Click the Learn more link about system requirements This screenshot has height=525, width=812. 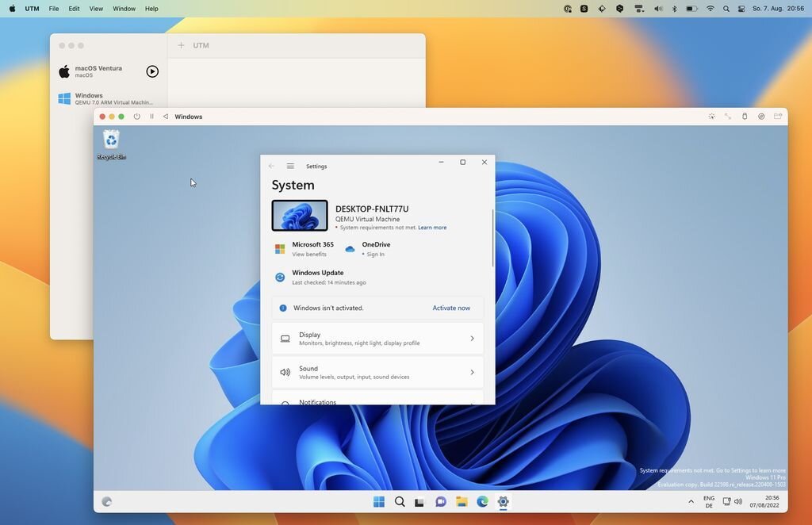coord(433,228)
